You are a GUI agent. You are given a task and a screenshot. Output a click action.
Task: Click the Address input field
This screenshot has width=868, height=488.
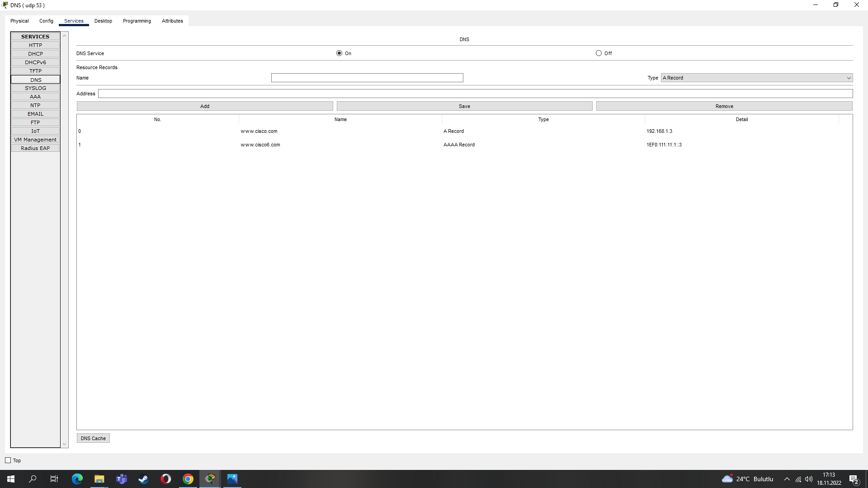pyautogui.click(x=475, y=94)
